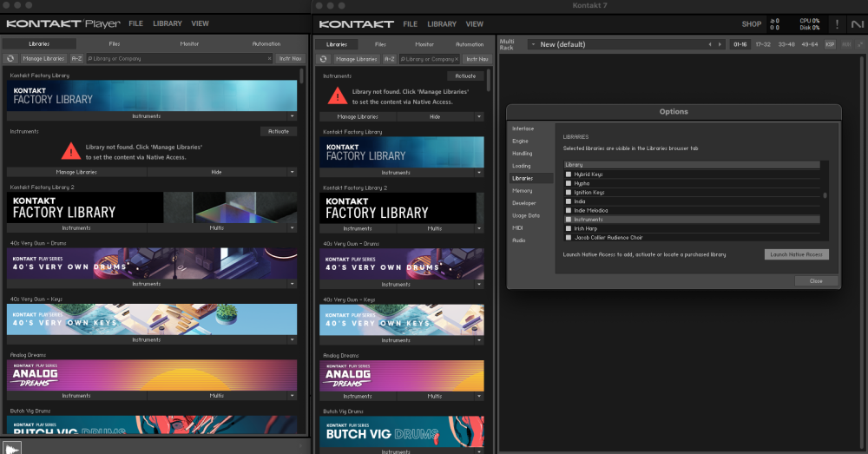
Task: Click Manage Libraries toolbar button in Kontakt 7
Action: point(356,59)
